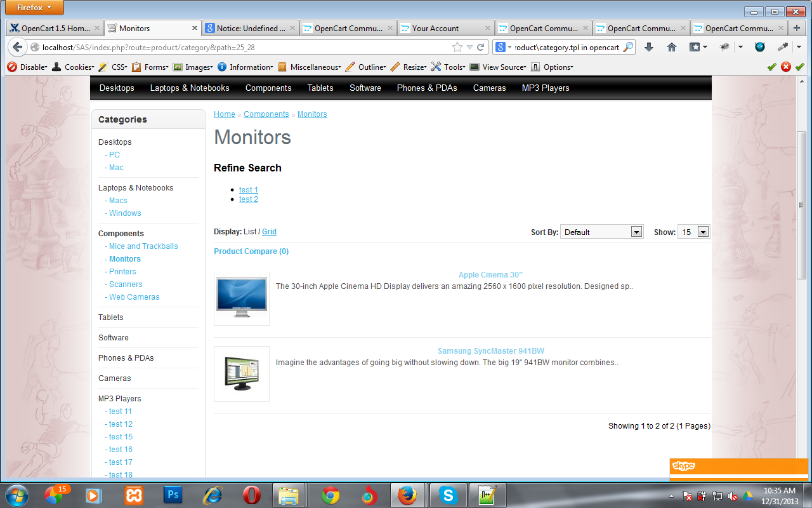812x508 pixels.
Task: Click the browser Back arrow button
Action: (16, 47)
